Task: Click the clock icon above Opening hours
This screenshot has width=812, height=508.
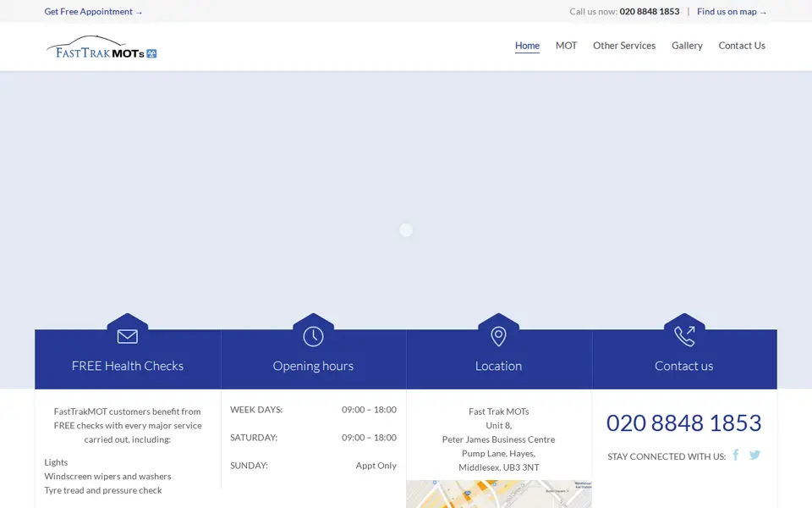Action: 313,336
